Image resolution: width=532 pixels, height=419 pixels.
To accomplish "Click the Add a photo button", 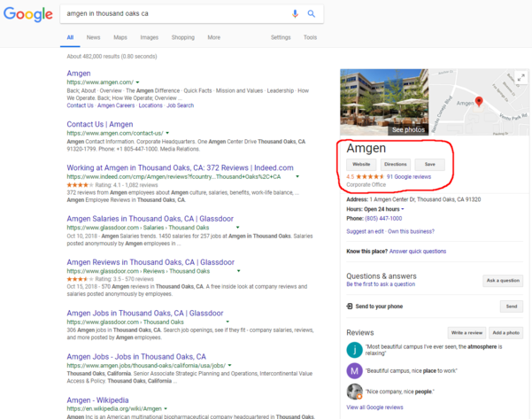I will tap(505, 333).
